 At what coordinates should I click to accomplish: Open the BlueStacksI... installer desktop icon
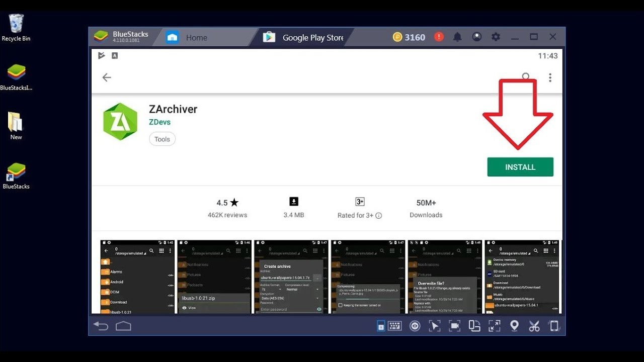click(16, 77)
